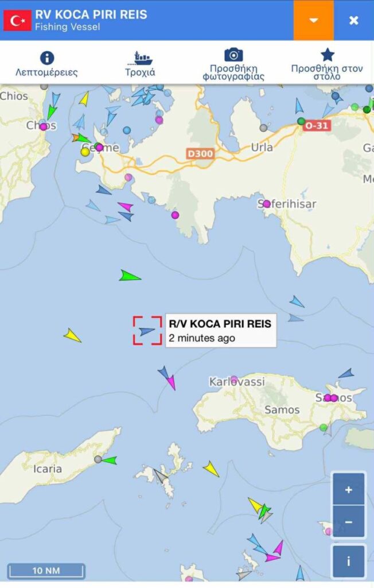
Task: Select the yellow vessel arrow west of Koca Piri Reis
Action: click(72, 335)
